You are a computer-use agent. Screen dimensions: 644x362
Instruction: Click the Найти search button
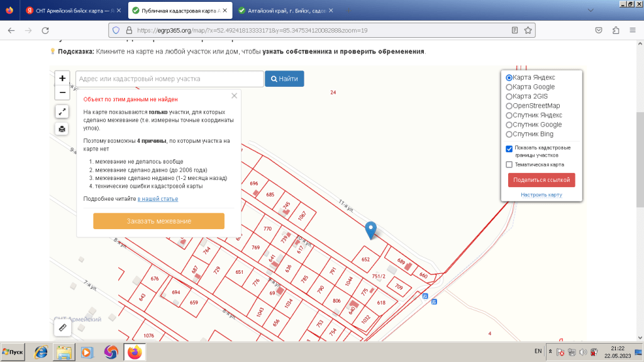point(284,79)
